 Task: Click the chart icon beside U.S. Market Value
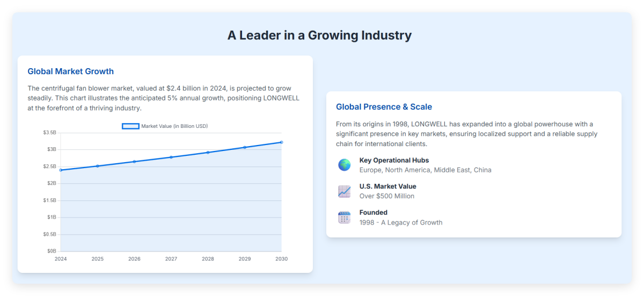[345, 191]
